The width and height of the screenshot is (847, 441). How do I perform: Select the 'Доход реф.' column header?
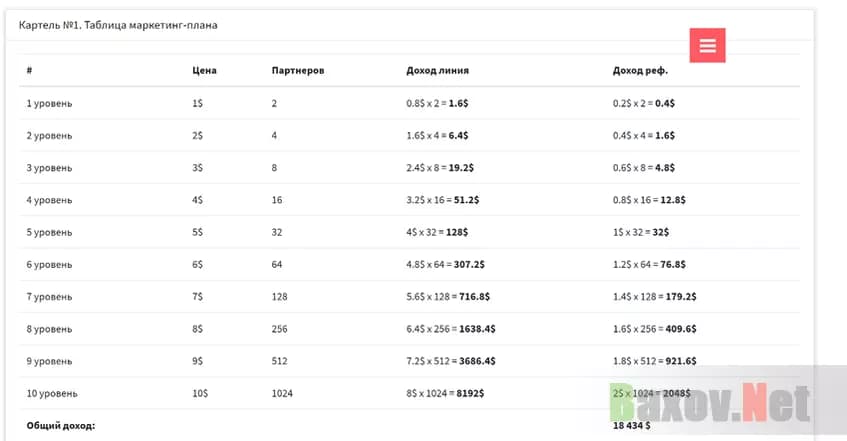pyautogui.click(x=640, y=71)
